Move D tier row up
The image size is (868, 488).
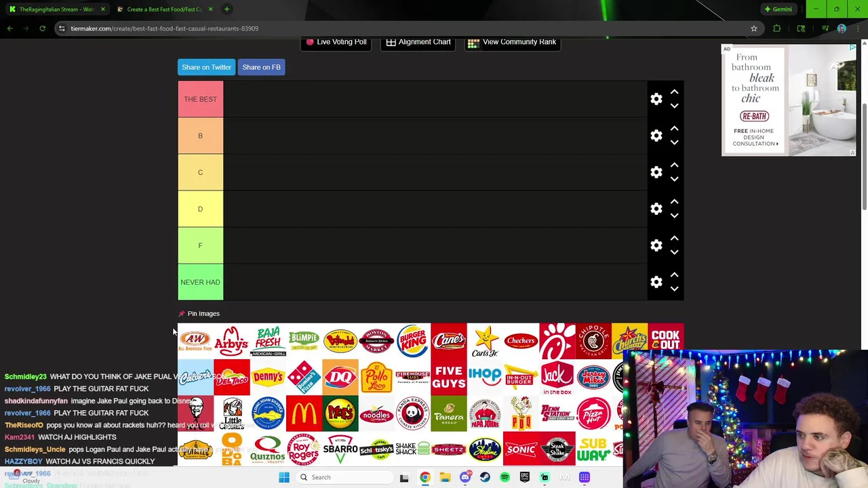(674, 201)
